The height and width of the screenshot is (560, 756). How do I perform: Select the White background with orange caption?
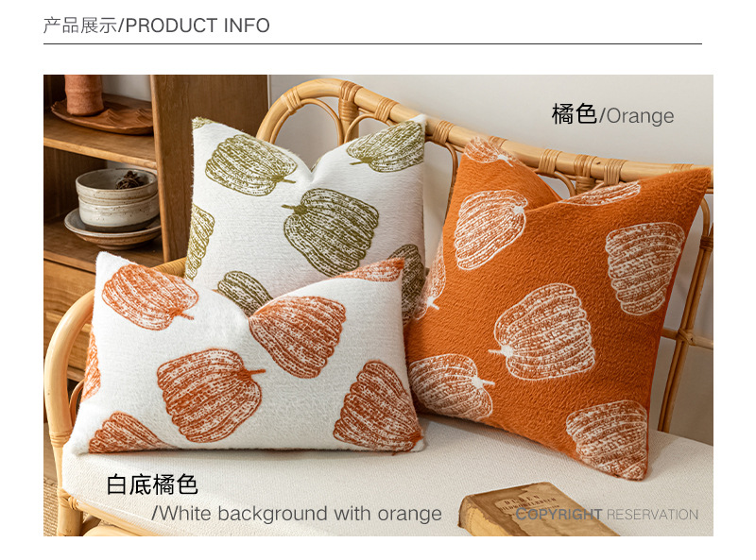[297, 514]
